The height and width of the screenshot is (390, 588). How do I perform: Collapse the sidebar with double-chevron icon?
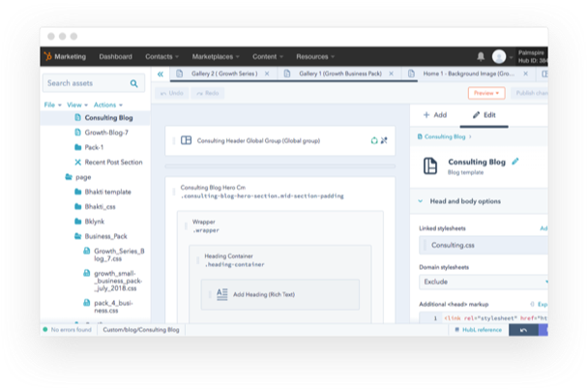pyautogui.click(x=161, y=75)
